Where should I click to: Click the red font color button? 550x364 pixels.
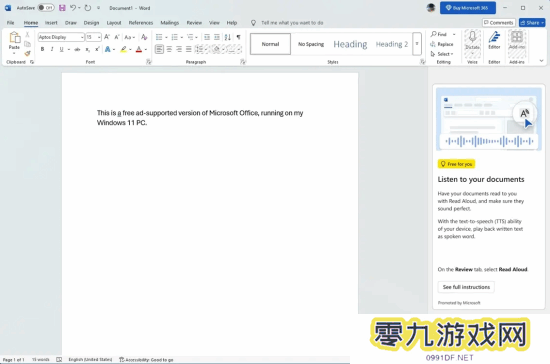[x=139, y=49]
